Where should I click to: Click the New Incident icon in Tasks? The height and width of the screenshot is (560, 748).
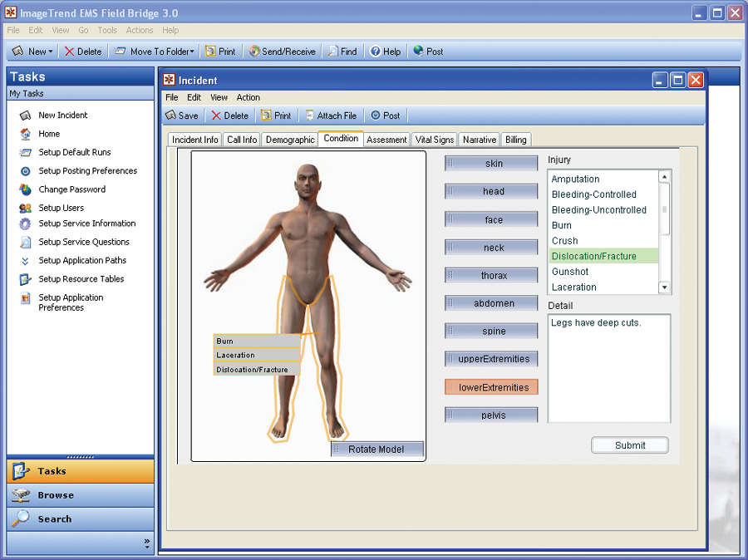click(25, 115)
